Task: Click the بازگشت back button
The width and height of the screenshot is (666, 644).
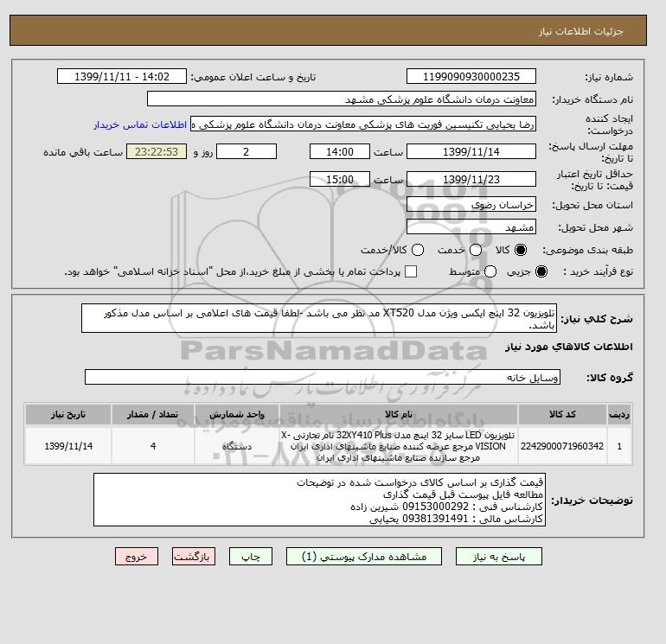Action: pyautogui.click(x=194, y=557)
